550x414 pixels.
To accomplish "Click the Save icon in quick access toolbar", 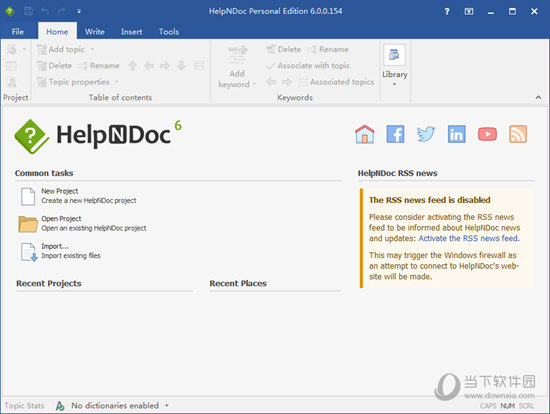I will click(x=28, y=11).
